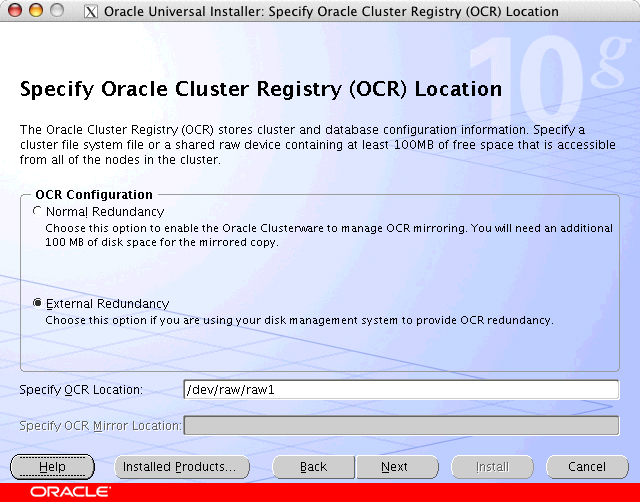Click the Specify OCR Location label
The height and width of the screenshot is (502, 640).
[81, 390]
